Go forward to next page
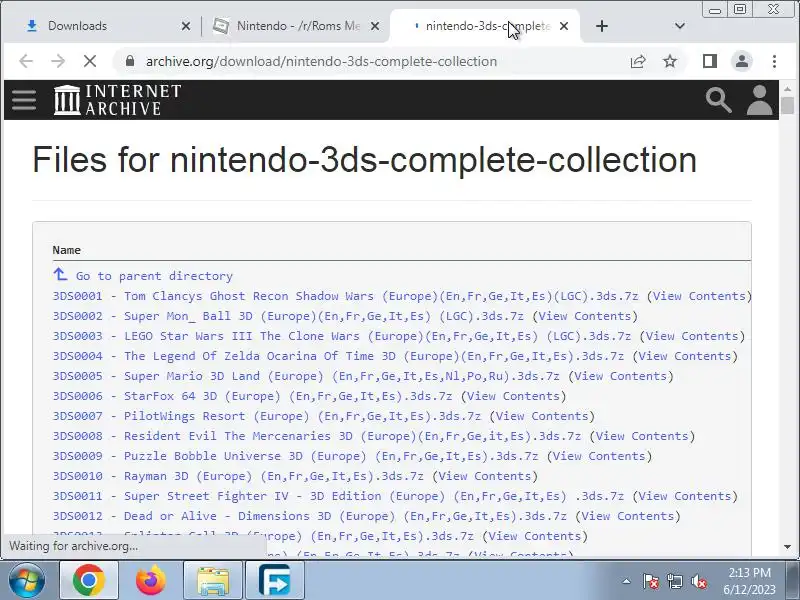The width and height of the screenshot is (800, 600). point(58,61)
